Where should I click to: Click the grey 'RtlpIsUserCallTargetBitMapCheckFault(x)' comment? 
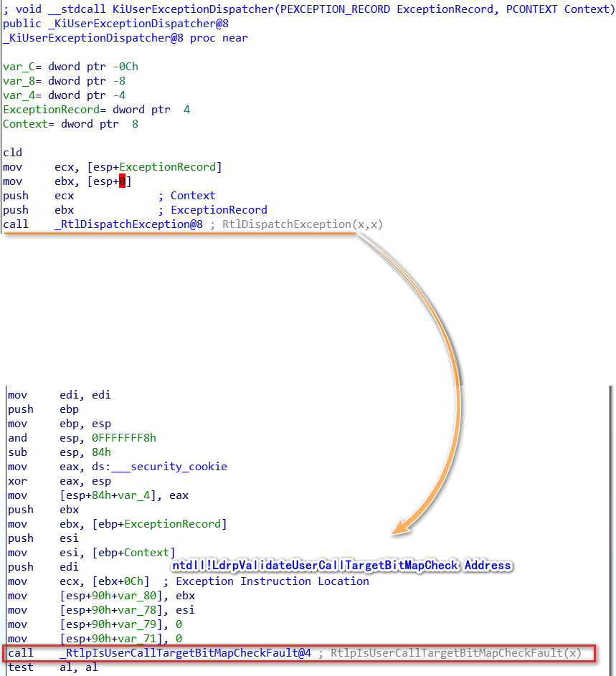[x=456, y=653]
